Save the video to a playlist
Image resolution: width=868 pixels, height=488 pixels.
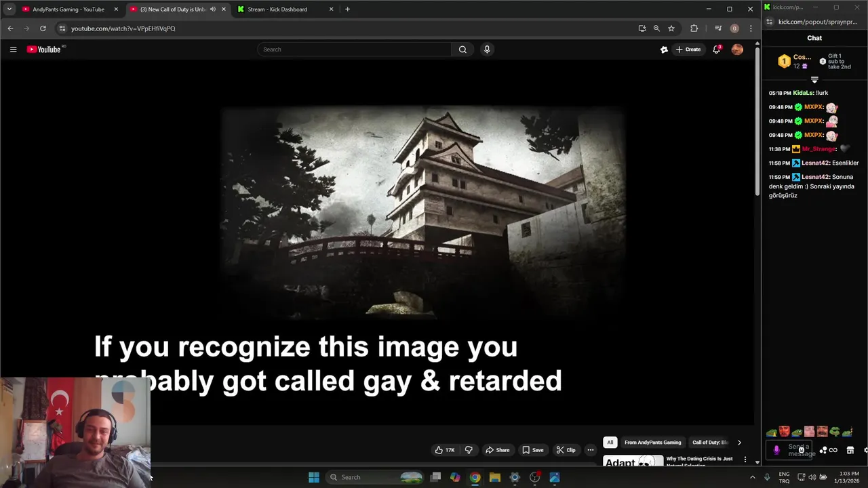click(532, 450)
